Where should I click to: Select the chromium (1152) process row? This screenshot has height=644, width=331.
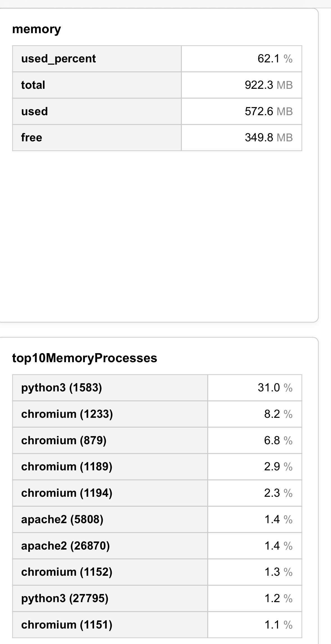coord(67,572)
